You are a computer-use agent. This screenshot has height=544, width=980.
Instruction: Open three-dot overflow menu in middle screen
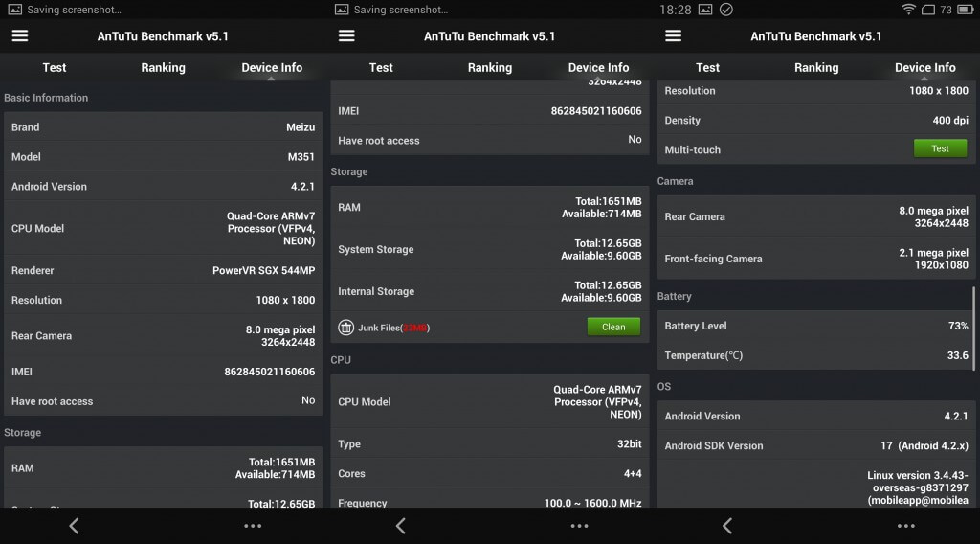pyautogui.click(x=579, y=526)
